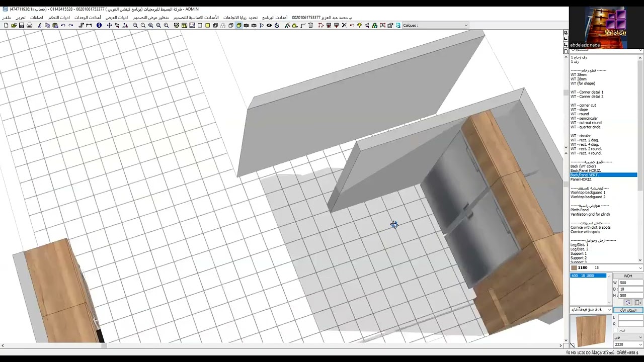Expand the 1180 15 material dropdown
The height and width of the screenshot is (362, 644).
coord(606,267)
